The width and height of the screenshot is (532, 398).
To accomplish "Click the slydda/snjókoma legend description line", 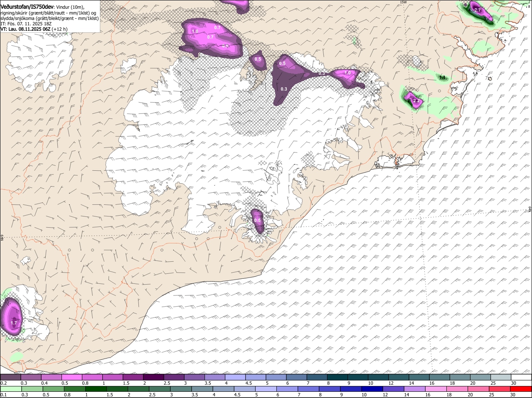I will [49, 18].
